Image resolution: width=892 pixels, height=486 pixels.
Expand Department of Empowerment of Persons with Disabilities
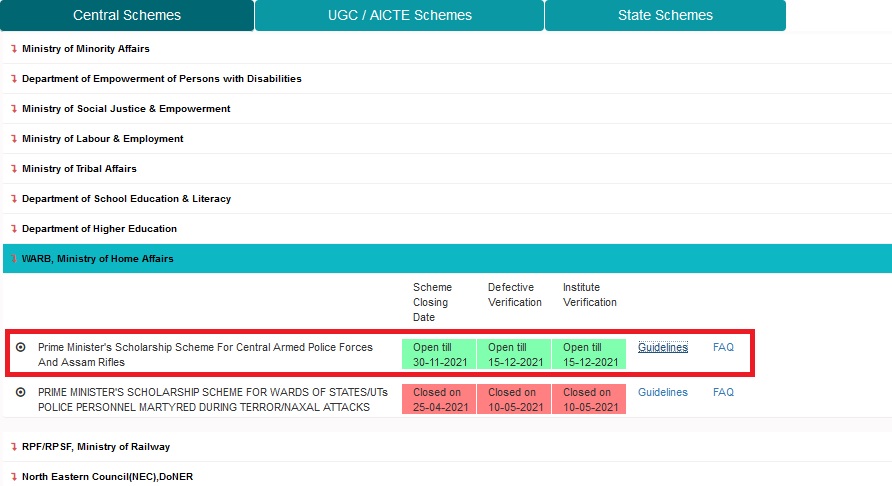tap(161, 79)
